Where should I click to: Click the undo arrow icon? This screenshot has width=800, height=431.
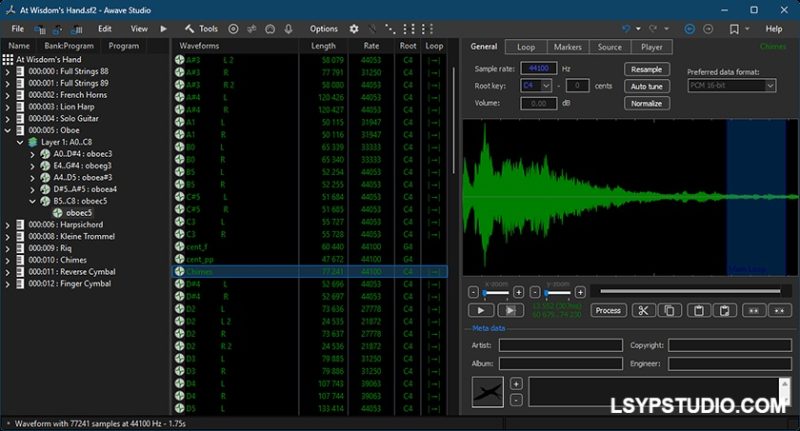(626, 29)
